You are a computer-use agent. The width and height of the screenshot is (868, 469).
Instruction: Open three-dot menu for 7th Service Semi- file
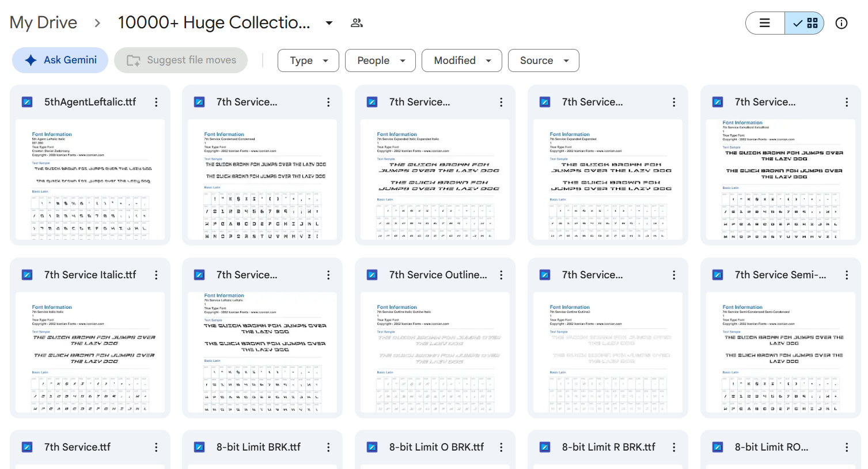tap(847, 275)
